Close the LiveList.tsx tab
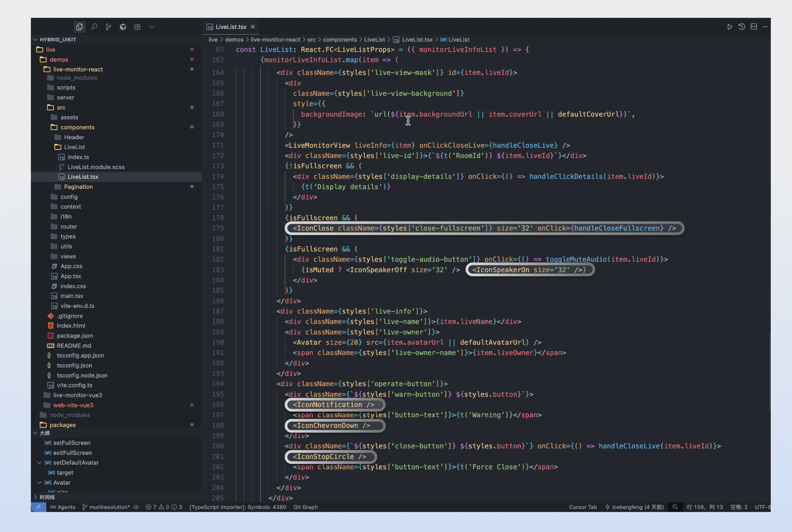The height and width of the screenshot is (532, 792). click(253, 27)
